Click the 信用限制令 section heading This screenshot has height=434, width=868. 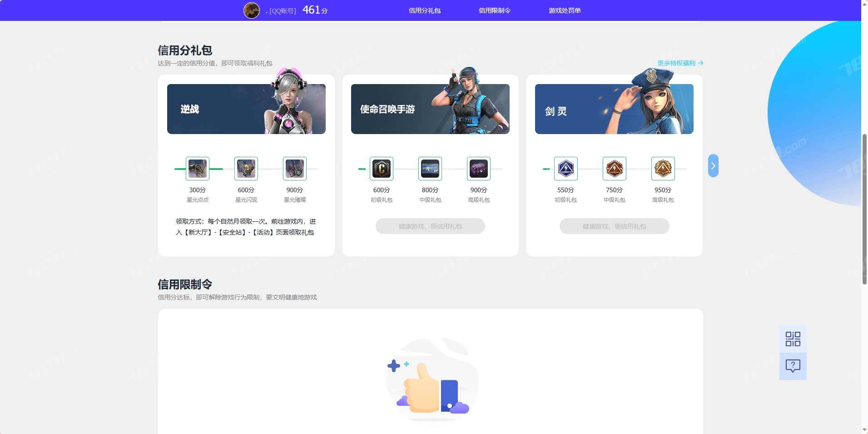click(x=185, y=284)
